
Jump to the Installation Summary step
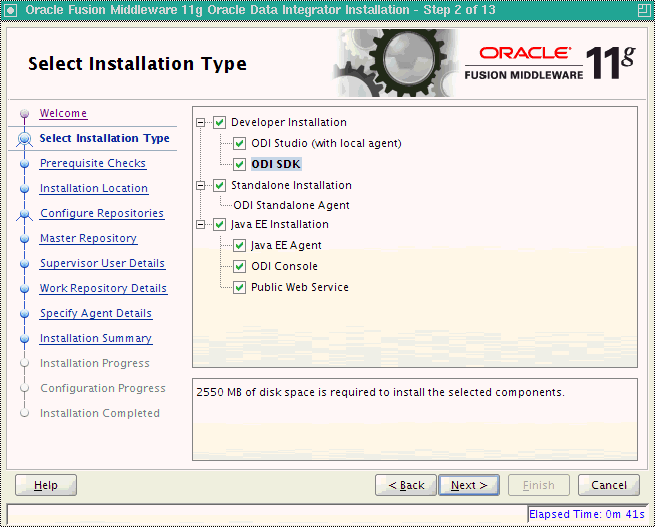[96, 339]
